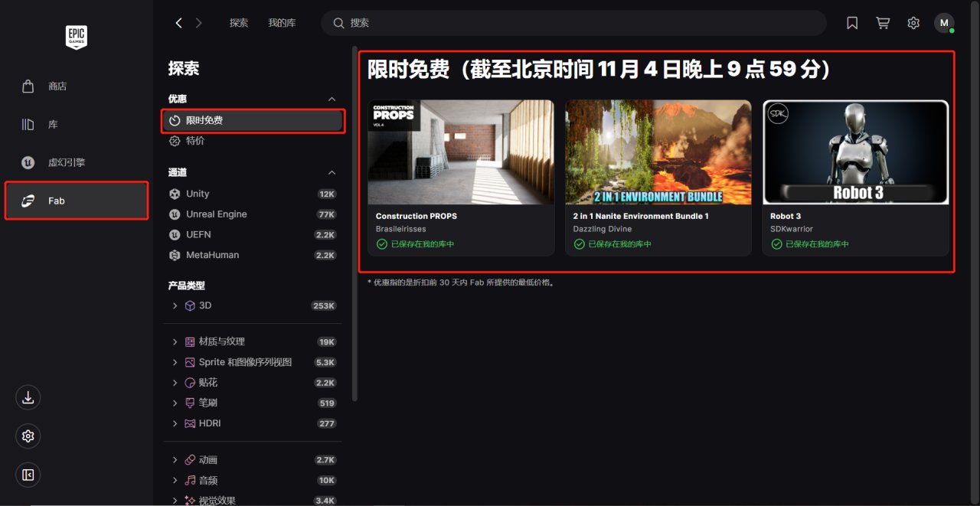Expand the 音频 category chevron

pyautogui.click(x=175, y=481)
